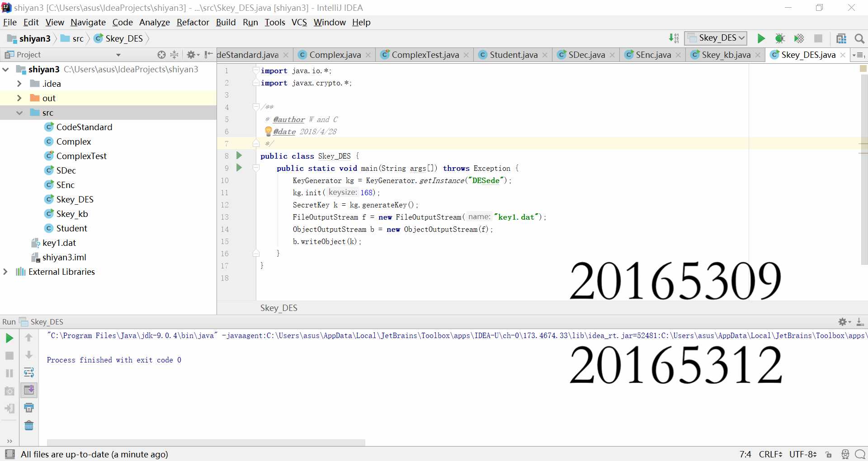Open the Hector inspector icon in status bar
868x461 pixels.
[845, 454]
